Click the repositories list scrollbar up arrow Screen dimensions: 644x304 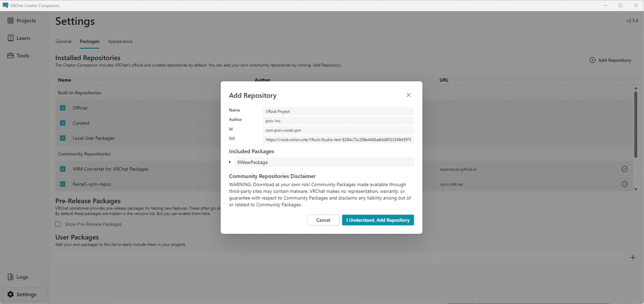pyautogui.click(x=635, y=88)
